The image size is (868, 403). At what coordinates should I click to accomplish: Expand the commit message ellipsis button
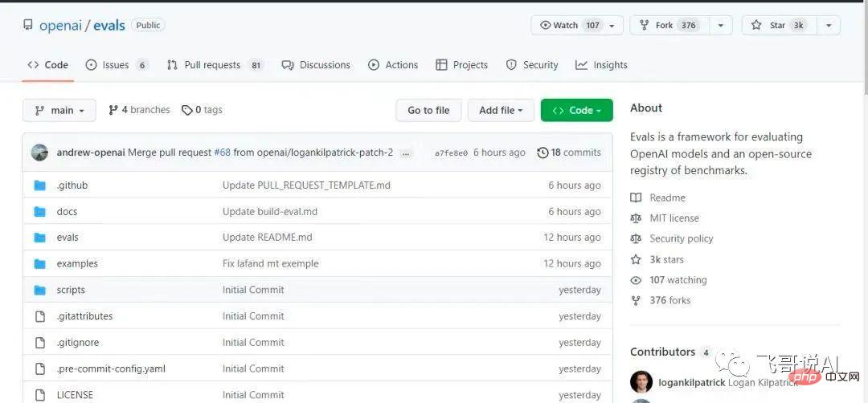(406, 153)
